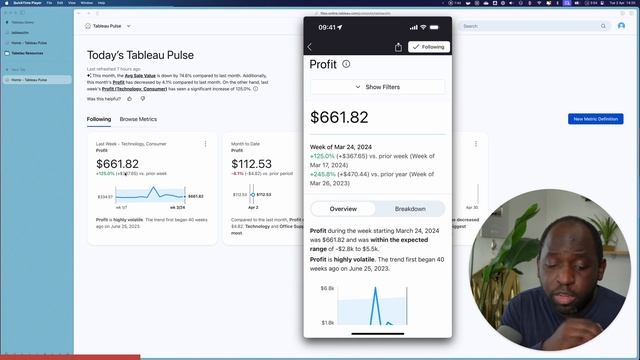640x360 pixels.
Task: Click the Profit line chart in the phone view
Action: point(372,305)
